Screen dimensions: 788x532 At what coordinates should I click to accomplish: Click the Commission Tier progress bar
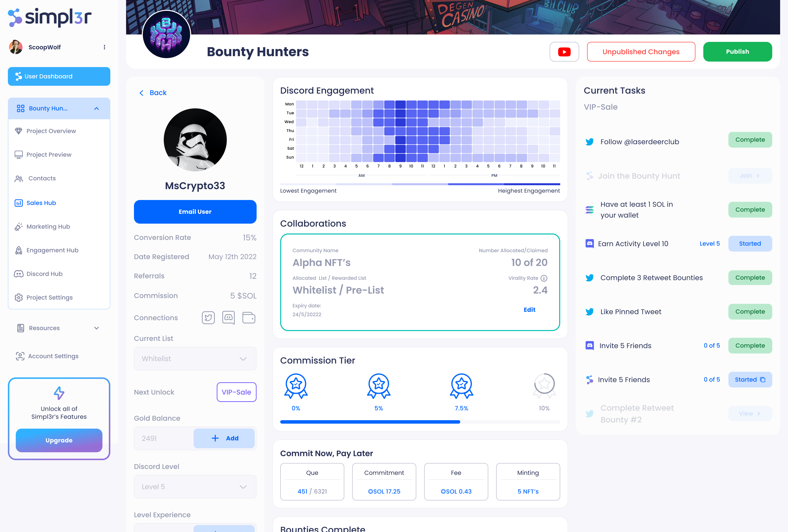point(420,422)
